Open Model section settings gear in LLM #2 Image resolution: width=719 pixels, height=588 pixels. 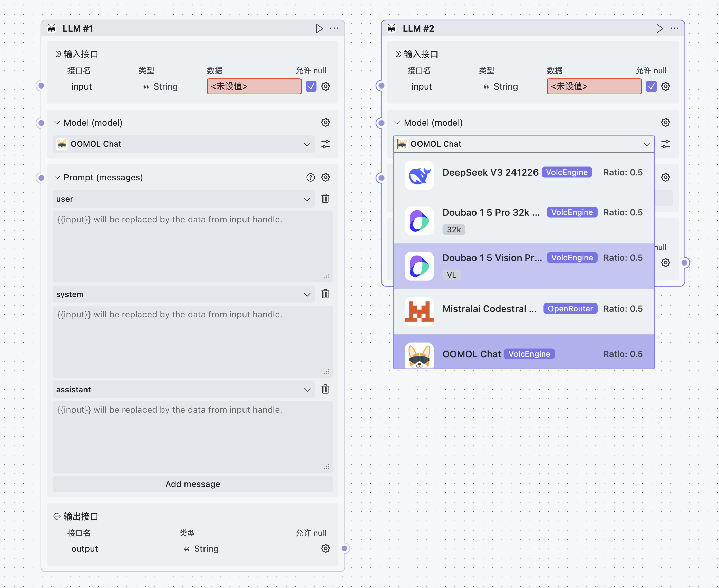[666, 122]
